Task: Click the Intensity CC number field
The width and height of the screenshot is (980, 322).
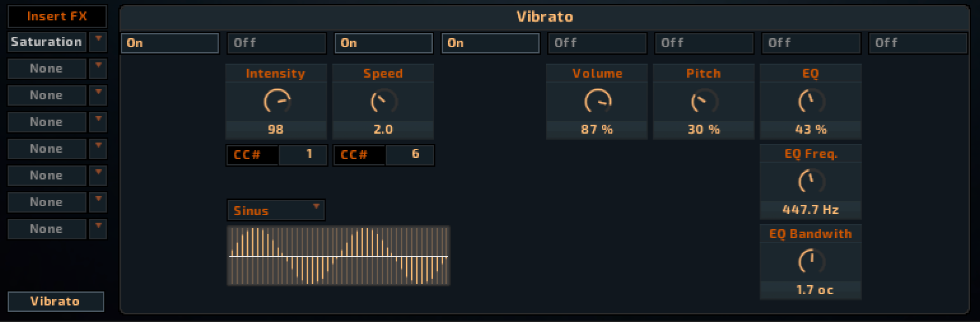Action: click(x=303, y=155)
